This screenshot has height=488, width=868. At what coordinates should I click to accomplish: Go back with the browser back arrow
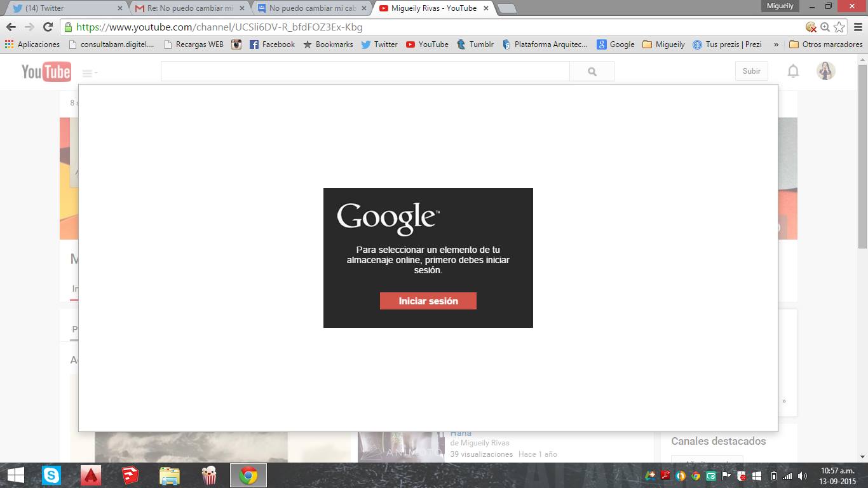[x=11, y=27]
